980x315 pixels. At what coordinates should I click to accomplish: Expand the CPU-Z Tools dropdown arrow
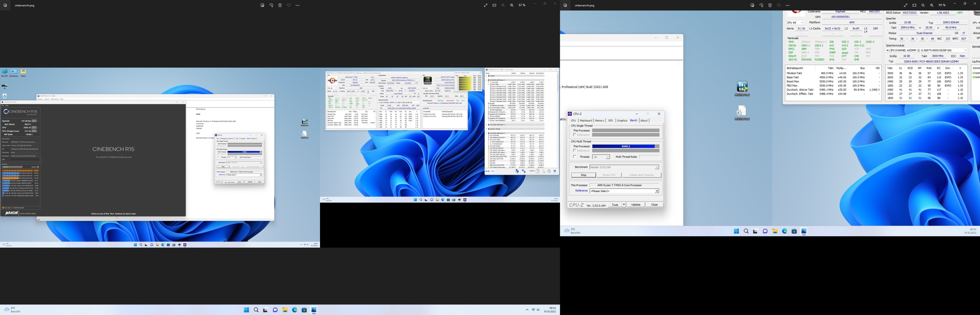coord(623,205)
